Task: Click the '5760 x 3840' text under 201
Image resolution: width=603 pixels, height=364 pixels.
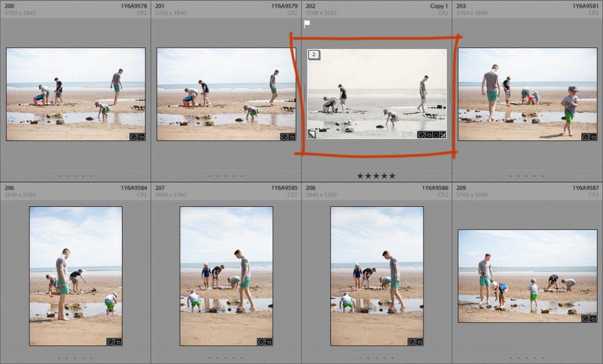Action: point(171,13)
